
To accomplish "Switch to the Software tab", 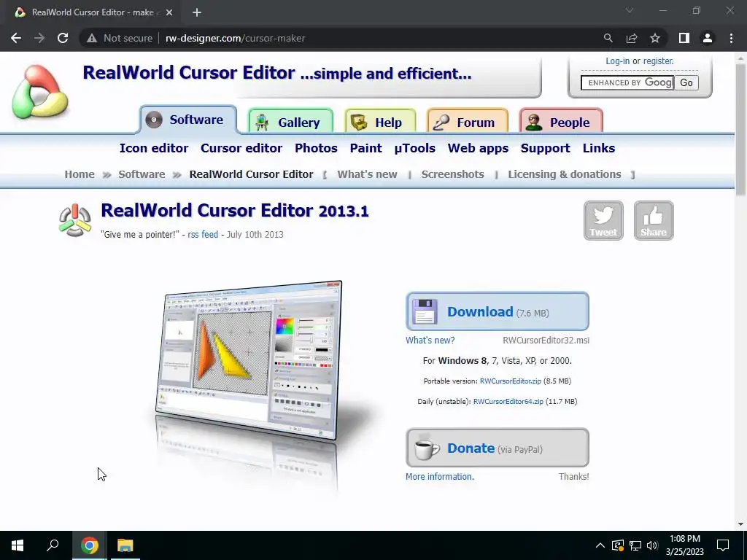I will point(189,120).
